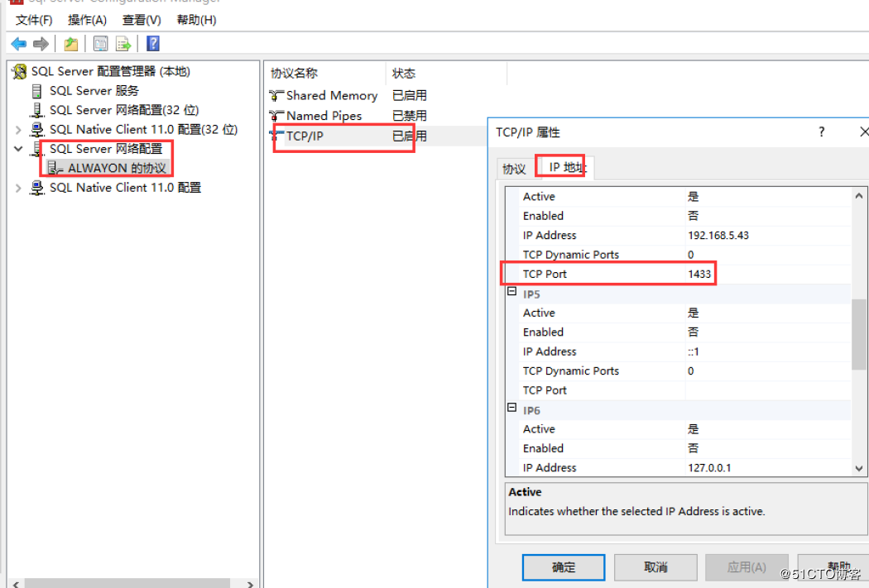Expand the SQL Native Client 11.0 配置 node
The image size is (869, 588).
(x=18, y=188)
